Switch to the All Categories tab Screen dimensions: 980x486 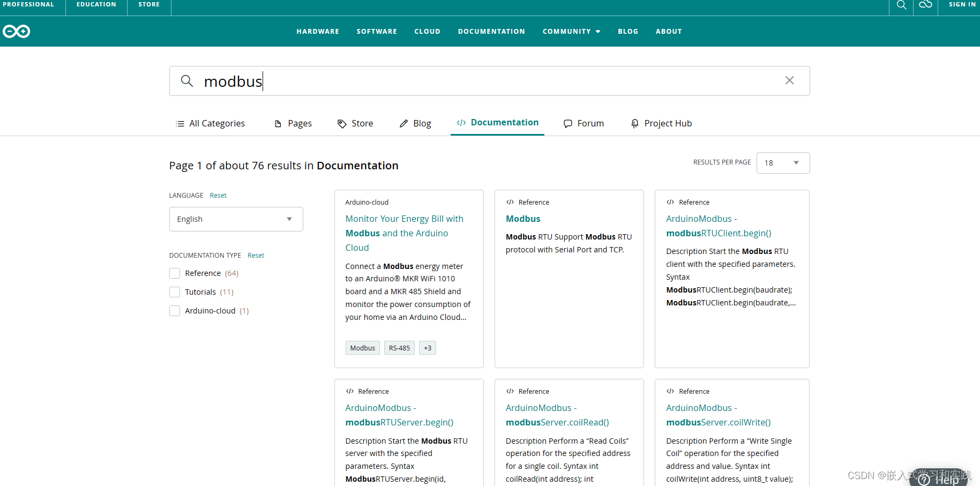pyautogui.click(x=210, y=124)
